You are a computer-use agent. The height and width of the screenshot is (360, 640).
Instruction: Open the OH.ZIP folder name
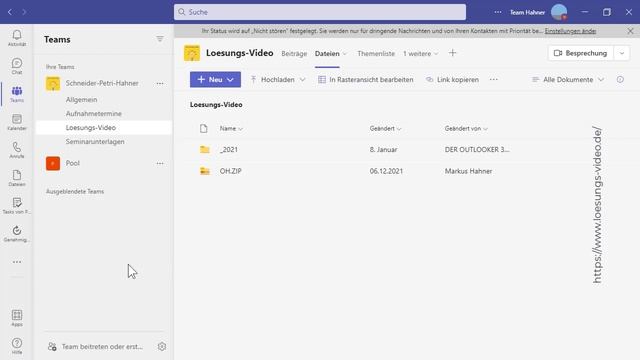click(x=231, y=171)
